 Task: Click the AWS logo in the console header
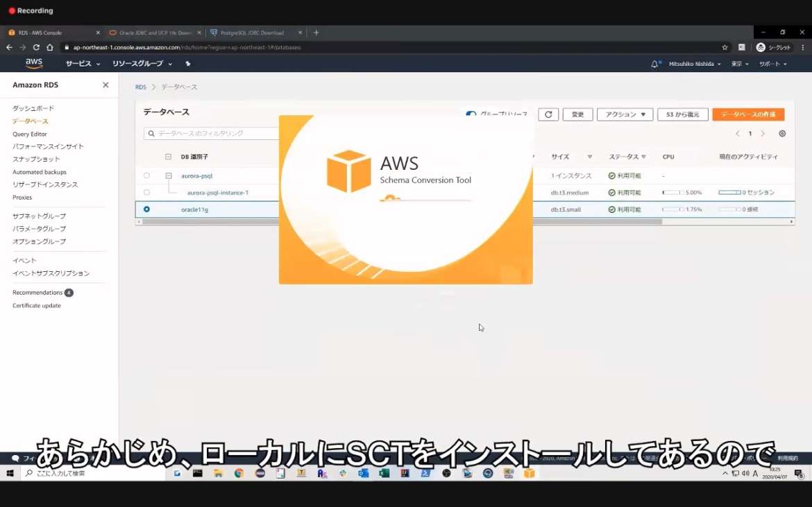[34, 63]
